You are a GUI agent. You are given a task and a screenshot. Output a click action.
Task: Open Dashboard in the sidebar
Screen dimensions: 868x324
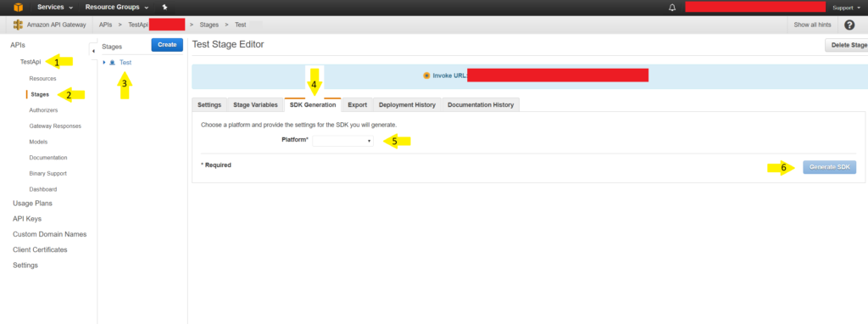coord(43,189)
